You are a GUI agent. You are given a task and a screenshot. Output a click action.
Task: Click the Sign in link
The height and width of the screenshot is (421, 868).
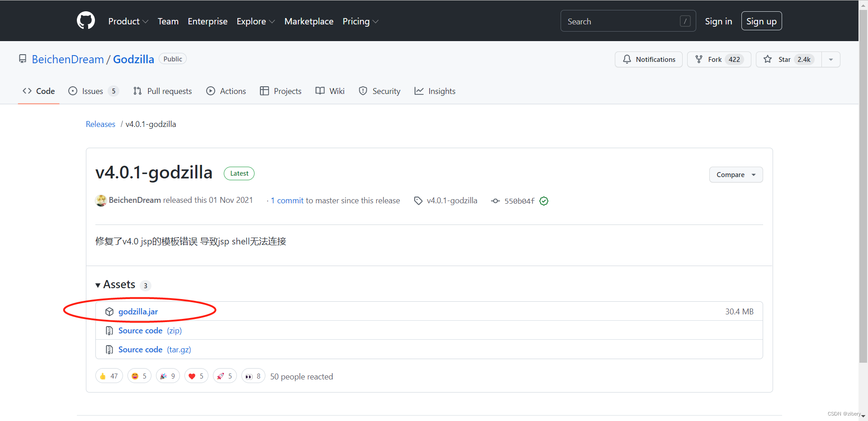coord(718,21)
